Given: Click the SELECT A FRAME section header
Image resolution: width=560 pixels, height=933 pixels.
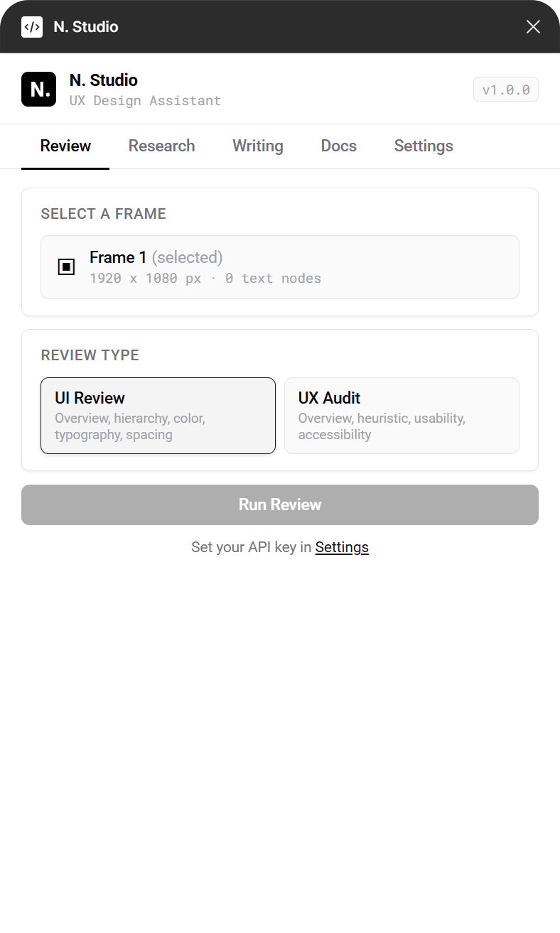Looking at the screenshot, I should click(x=103, y=213).
